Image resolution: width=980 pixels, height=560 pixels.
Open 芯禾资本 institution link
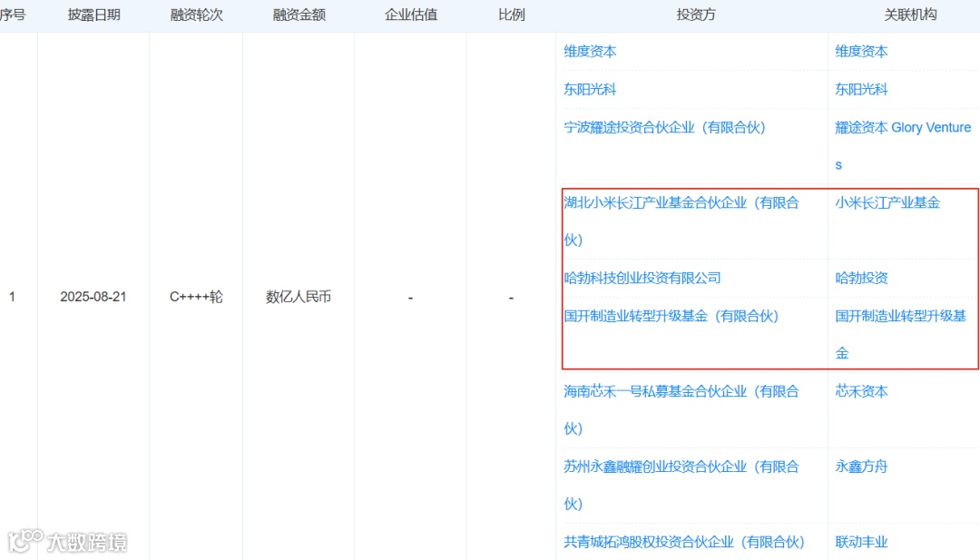[861, 391]
